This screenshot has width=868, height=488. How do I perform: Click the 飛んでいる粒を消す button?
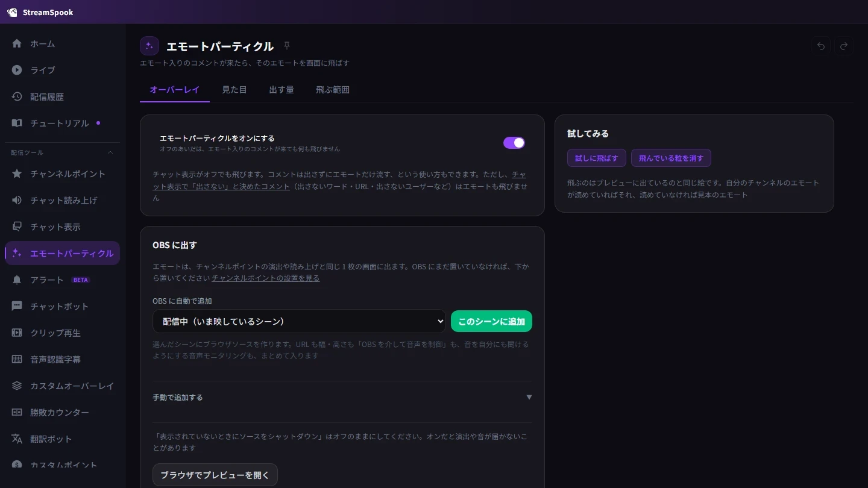coord(671,158)
